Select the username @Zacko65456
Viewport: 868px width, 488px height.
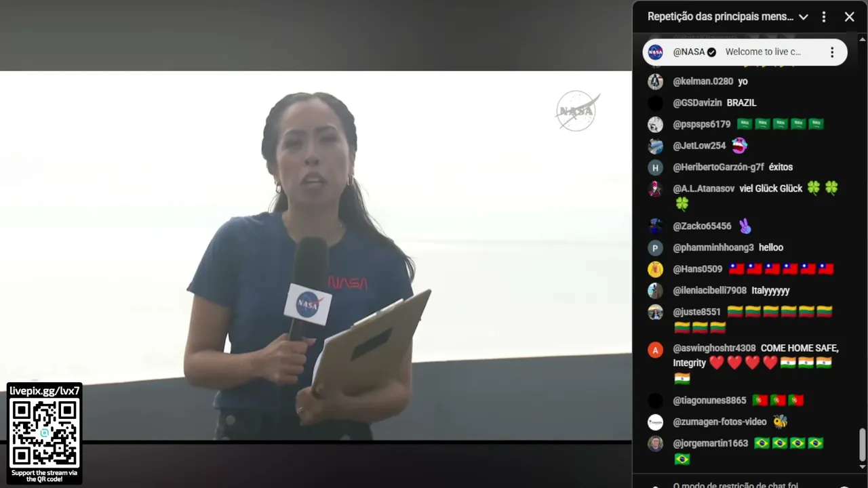[x=702, y=226]
